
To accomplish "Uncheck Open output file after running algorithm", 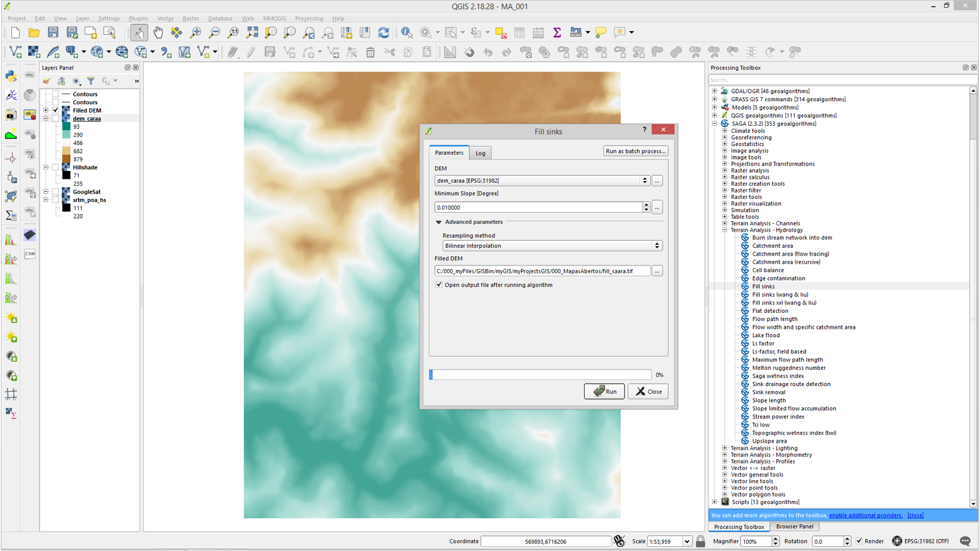I will click(x=439, y=285).
